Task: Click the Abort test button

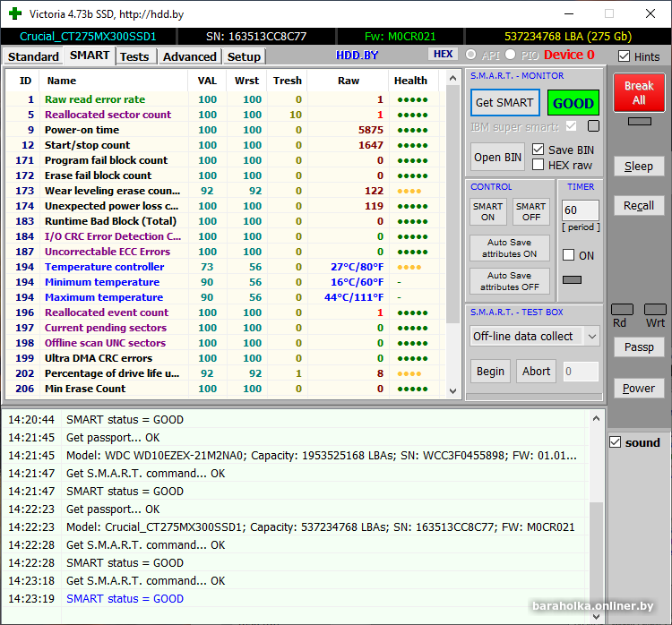Action: tap(536, 371)
